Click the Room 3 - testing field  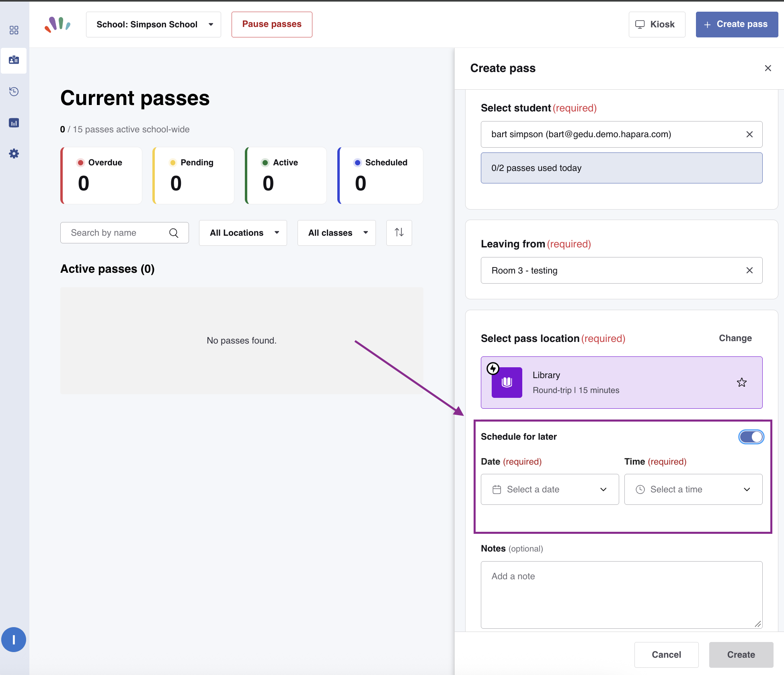(x=622, y=270)
